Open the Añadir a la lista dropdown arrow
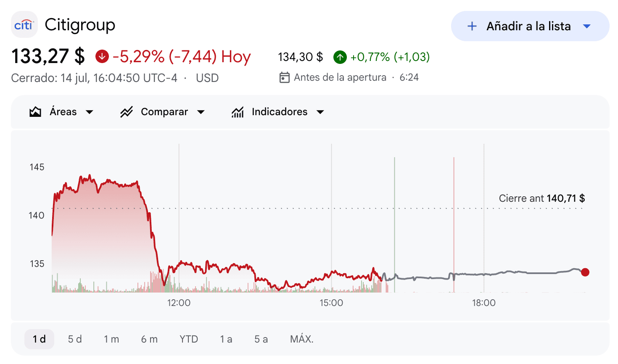The image size is (618, 364). click(587, 26)
